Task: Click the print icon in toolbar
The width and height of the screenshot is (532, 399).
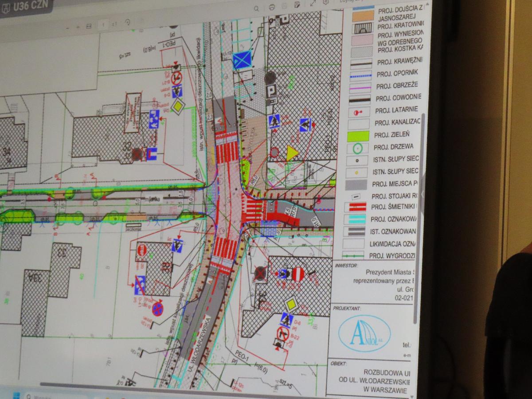Action: pyautogui.click(x=272, y=7)
